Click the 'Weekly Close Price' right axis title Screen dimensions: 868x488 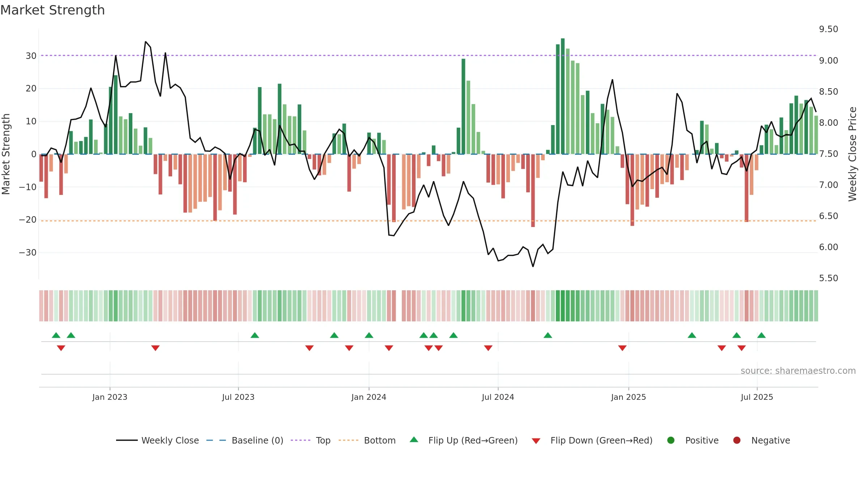pyautogui.click(x=852, y=154)
